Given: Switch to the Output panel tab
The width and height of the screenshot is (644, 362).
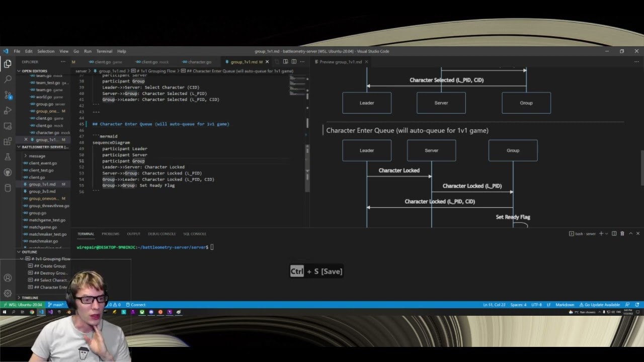Looking at the screenshot, I should click(x=133, y=234).
